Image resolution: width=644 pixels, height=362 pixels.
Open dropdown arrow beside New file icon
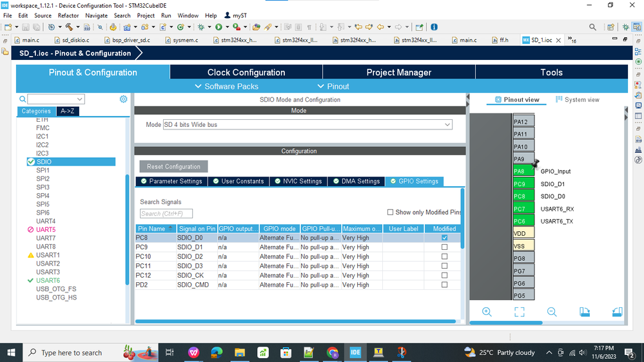(16, 27)
